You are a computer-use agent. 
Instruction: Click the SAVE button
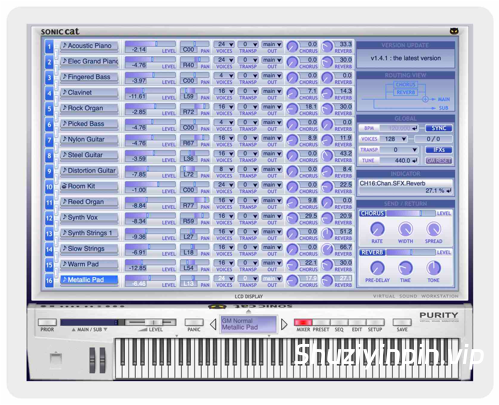[x=402, y=322]
